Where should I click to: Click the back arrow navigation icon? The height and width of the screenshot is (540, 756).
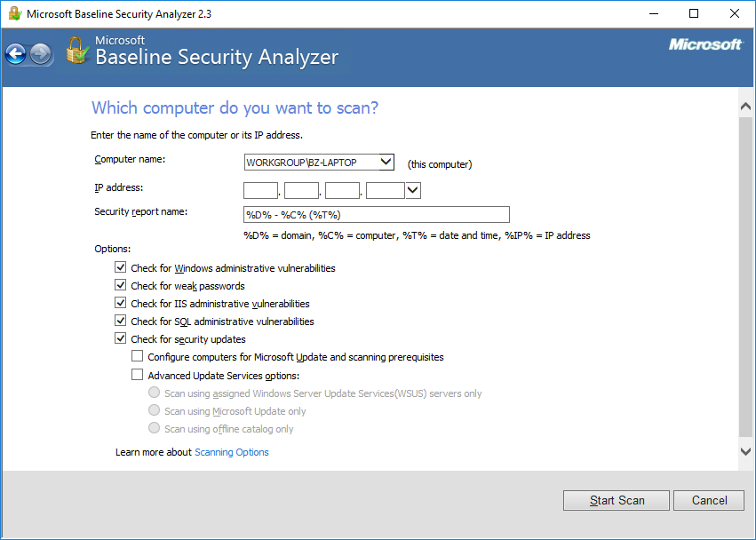click(15, 55)
